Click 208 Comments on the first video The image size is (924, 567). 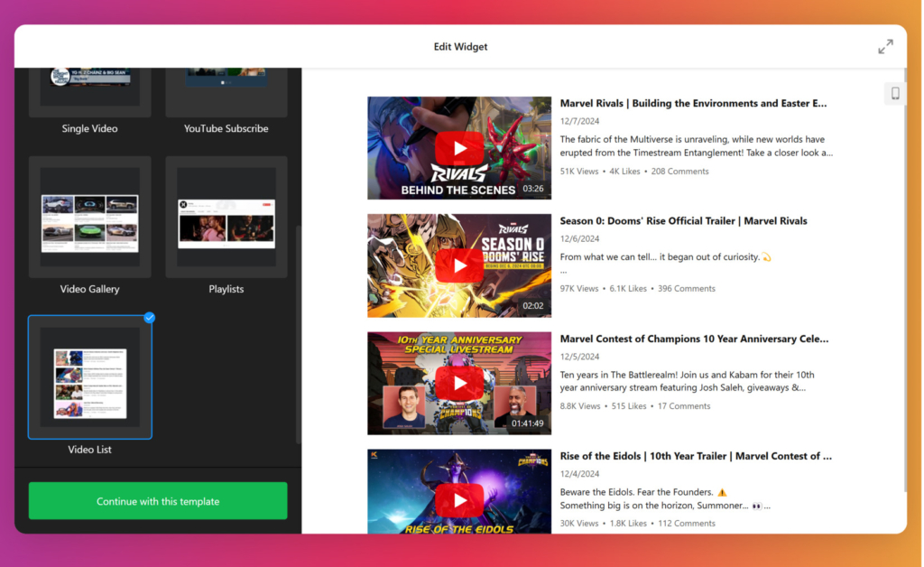coord(679,171)
